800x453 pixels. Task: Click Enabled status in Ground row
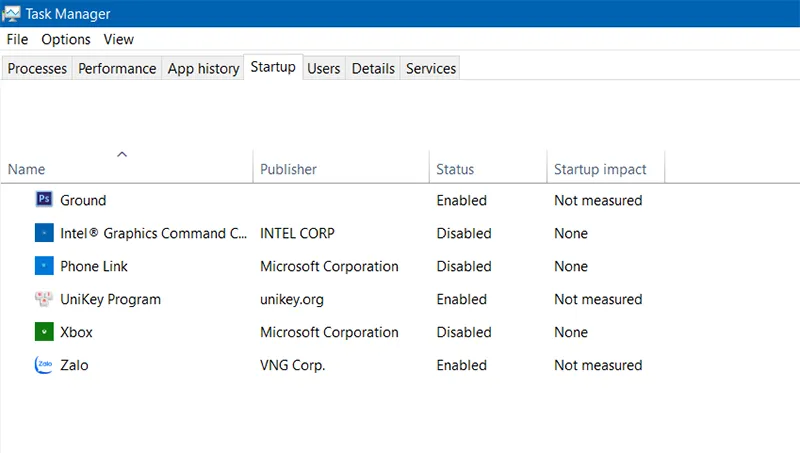[x=462, y=200]
